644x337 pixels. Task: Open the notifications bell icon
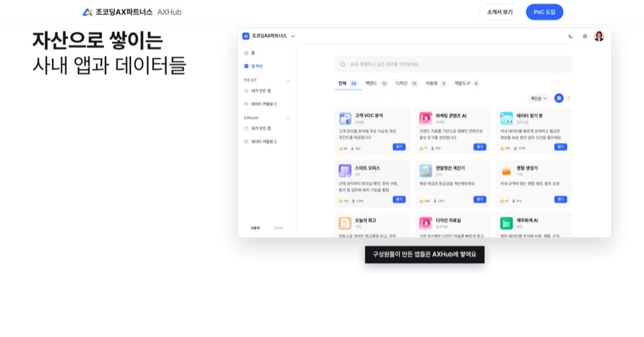585,36
